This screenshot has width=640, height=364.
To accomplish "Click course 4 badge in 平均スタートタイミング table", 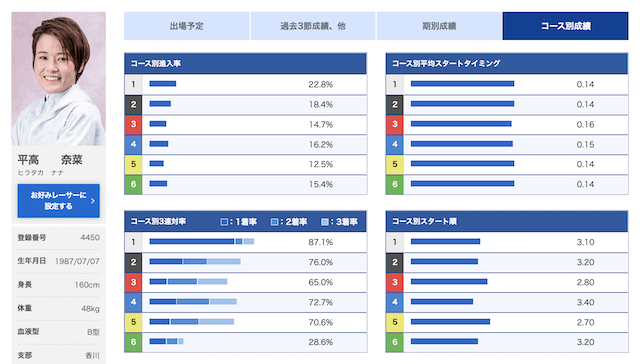I will coord(394,144).
